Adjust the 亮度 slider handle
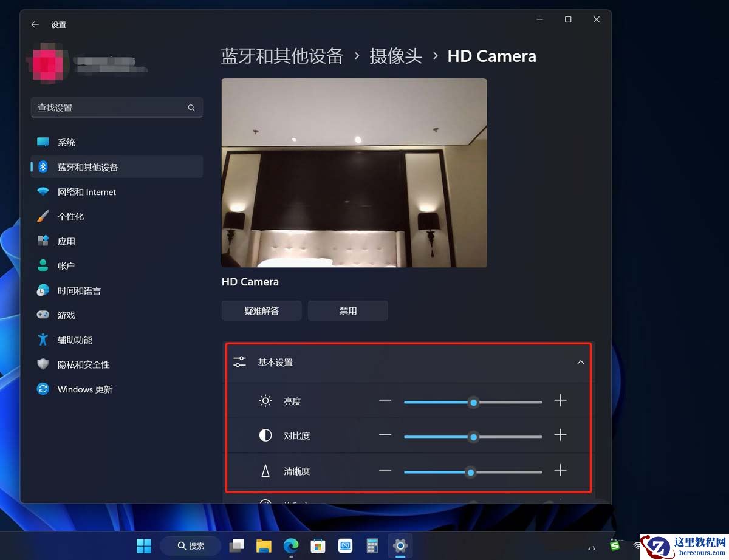 (473, 402)
